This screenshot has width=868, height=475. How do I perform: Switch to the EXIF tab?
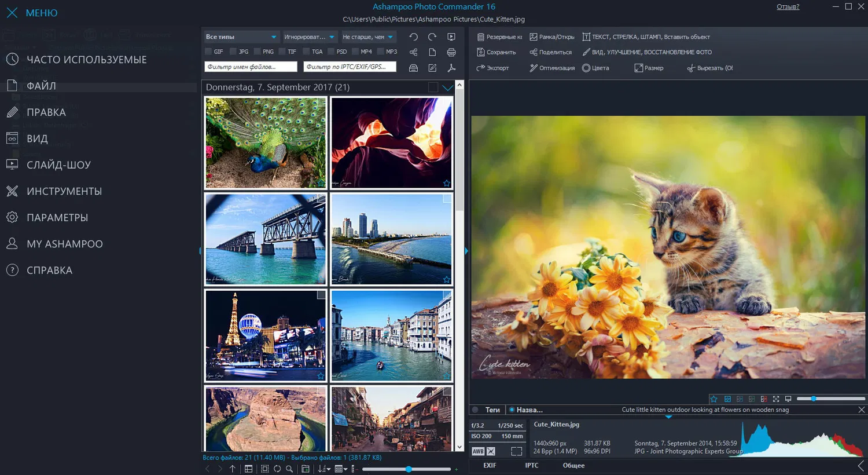[490, 465]
